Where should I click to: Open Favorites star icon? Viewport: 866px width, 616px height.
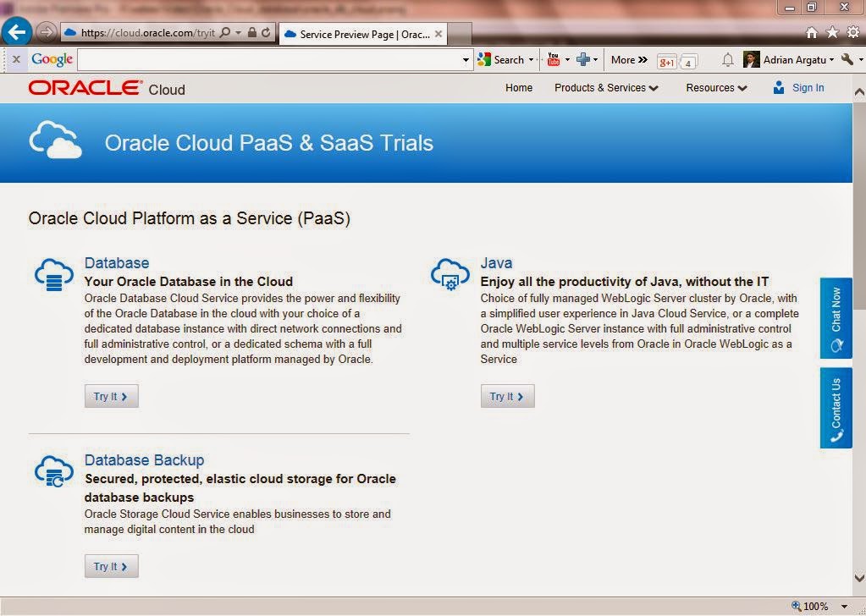[x=832, y=32]
